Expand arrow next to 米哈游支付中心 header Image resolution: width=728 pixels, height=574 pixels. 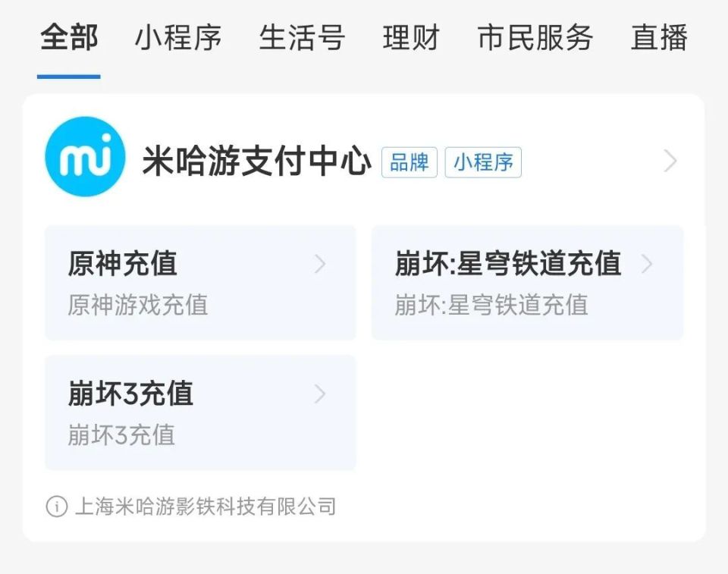coord(670,162)
